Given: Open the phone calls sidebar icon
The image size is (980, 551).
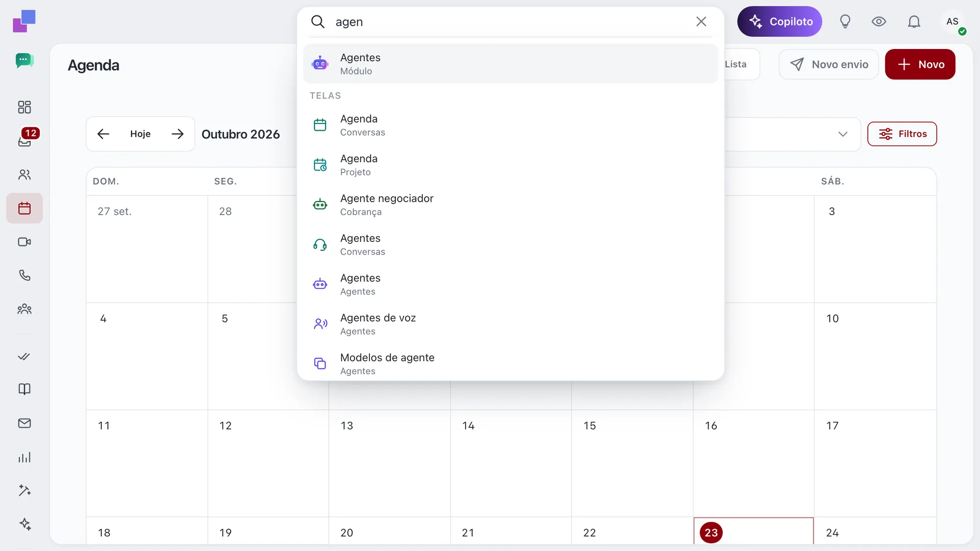Looking at the screenshot, I should click(x=24, y=275).
